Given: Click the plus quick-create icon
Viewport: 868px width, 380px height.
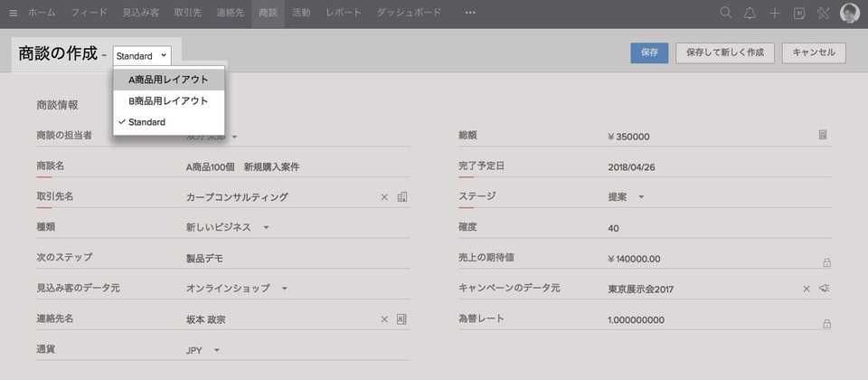Looking at the screenshot, I should 774,13.
